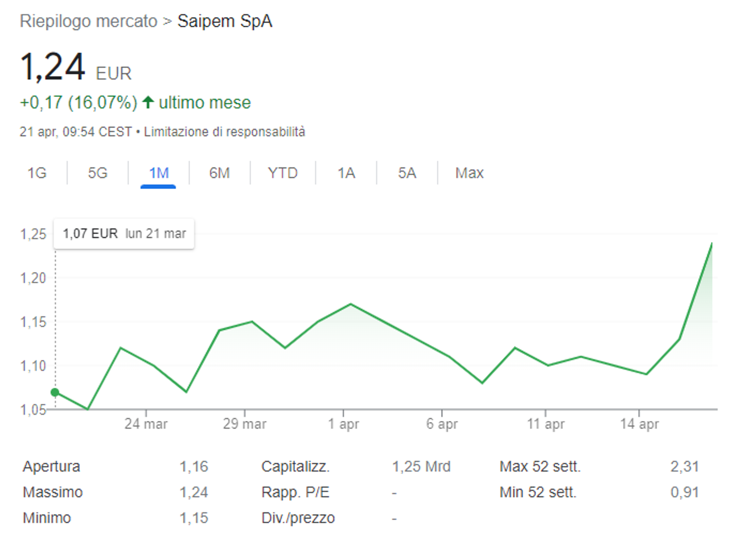Click the 1,20 y-axis label
This screenshot has width=756, height=544.
pyautogui.click(x=33, y=278)
